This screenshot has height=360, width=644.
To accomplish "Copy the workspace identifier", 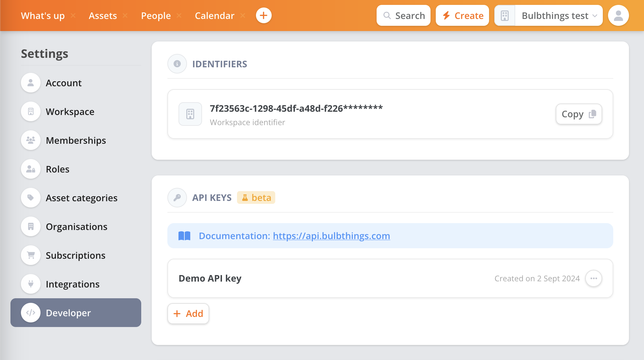I will coord(579,114).
